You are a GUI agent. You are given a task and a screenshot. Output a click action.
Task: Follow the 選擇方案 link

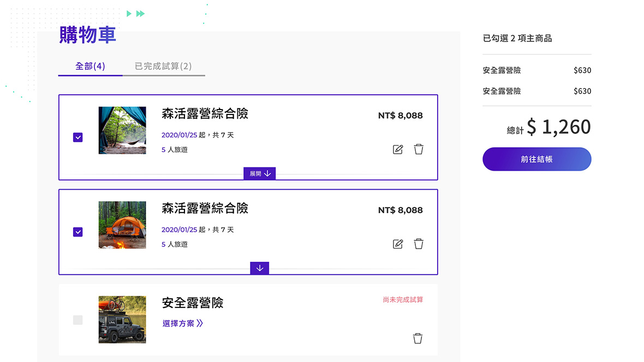(183, 323)
